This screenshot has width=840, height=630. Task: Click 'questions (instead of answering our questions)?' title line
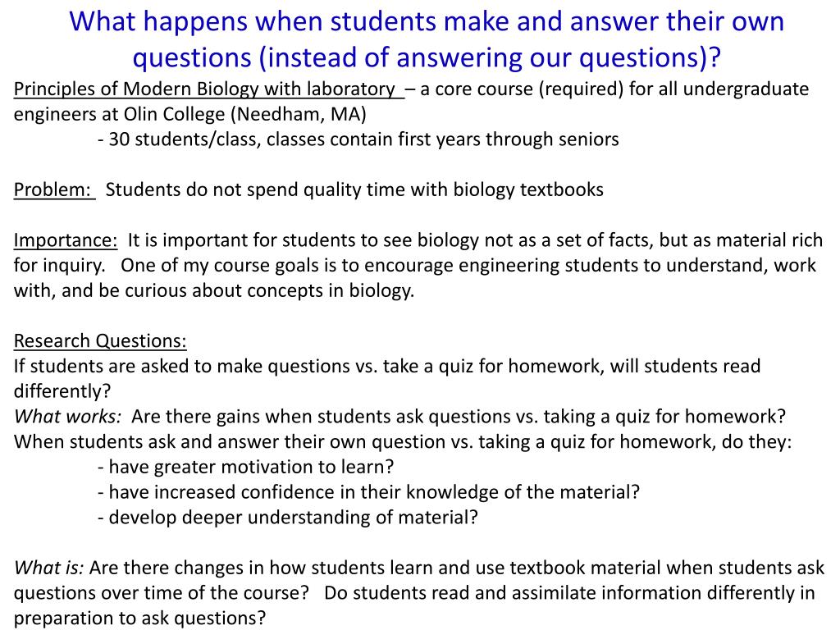click(x=427, y=57)
